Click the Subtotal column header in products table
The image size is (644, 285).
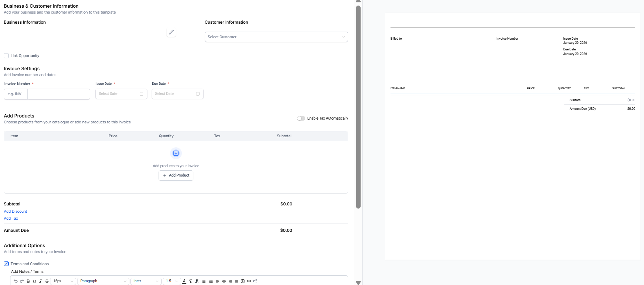coord(284,136)
